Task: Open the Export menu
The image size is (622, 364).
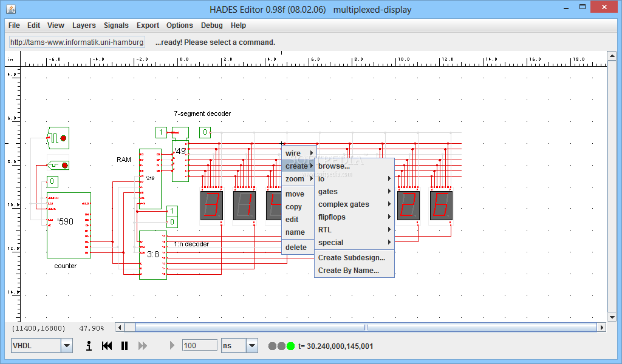Action: click(148, 25)
